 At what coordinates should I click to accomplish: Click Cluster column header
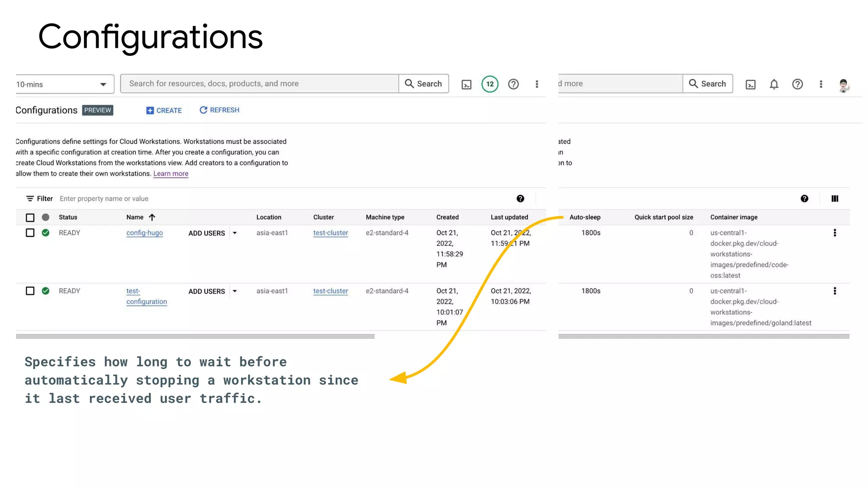323,217
